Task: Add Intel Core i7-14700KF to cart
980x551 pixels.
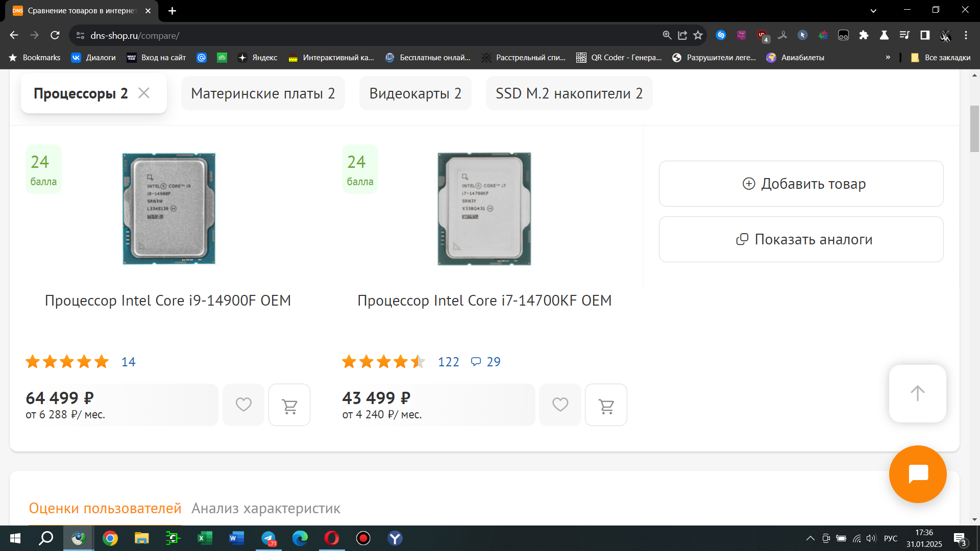Action: 606,406
